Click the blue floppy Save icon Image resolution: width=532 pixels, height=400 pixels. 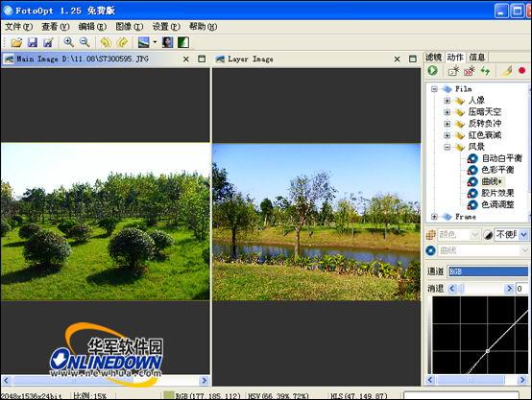[x=33, y=42]
